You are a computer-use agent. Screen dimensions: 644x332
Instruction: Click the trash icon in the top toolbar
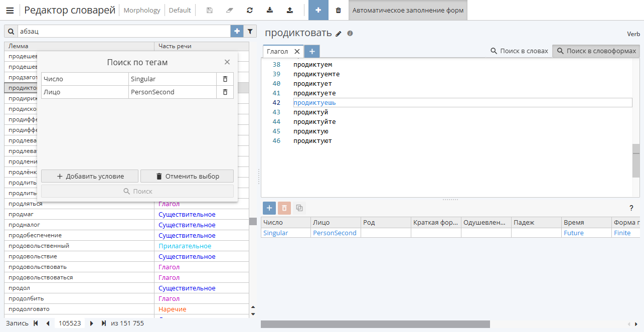click(x=339, y=10)
